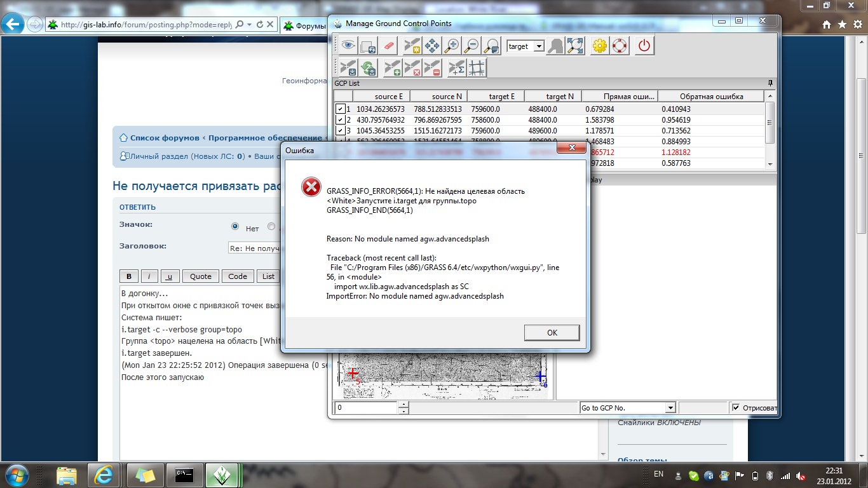Open the command prompt taskbar button

coord(184,475)
